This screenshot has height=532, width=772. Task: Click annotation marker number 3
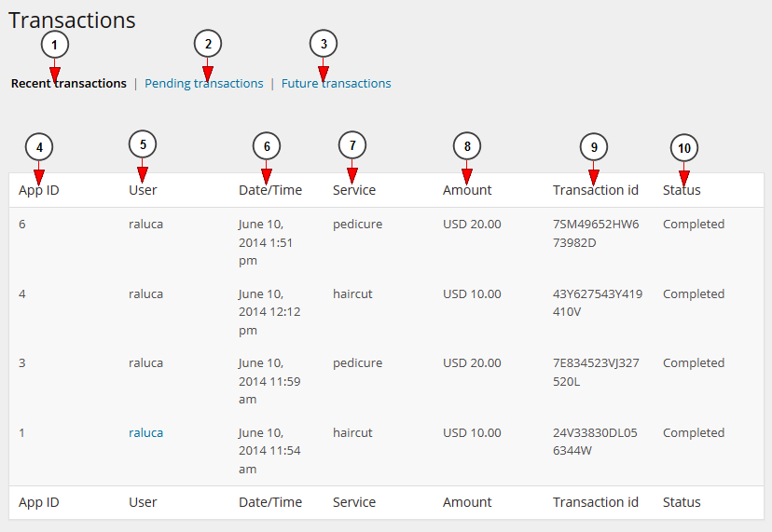324,44
